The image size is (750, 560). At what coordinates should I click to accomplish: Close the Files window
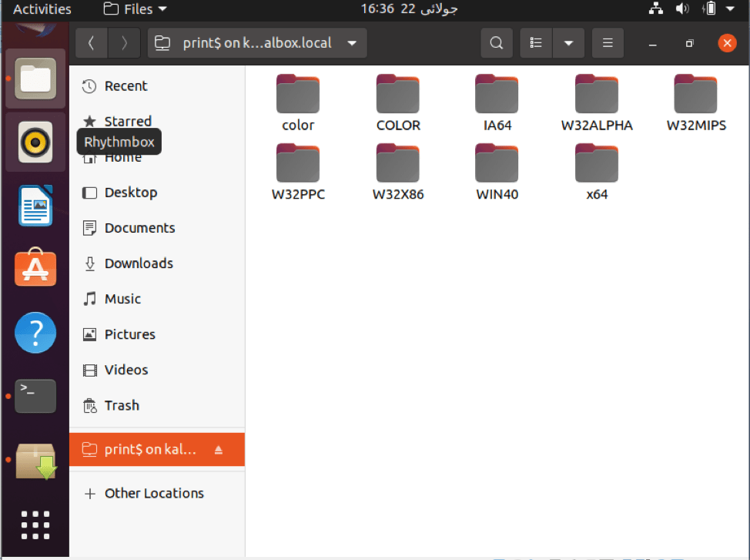click(x=727, y=43)
